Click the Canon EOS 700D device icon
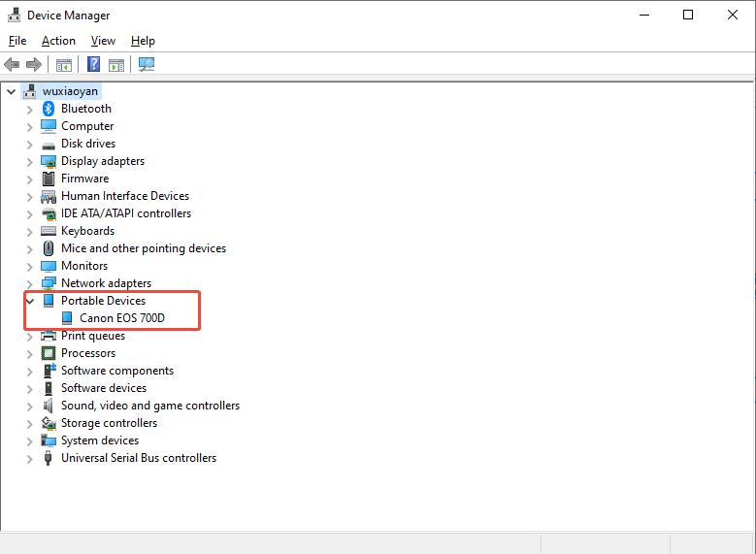The height and width of the screenshot is (554, 756). coord(67,318)
